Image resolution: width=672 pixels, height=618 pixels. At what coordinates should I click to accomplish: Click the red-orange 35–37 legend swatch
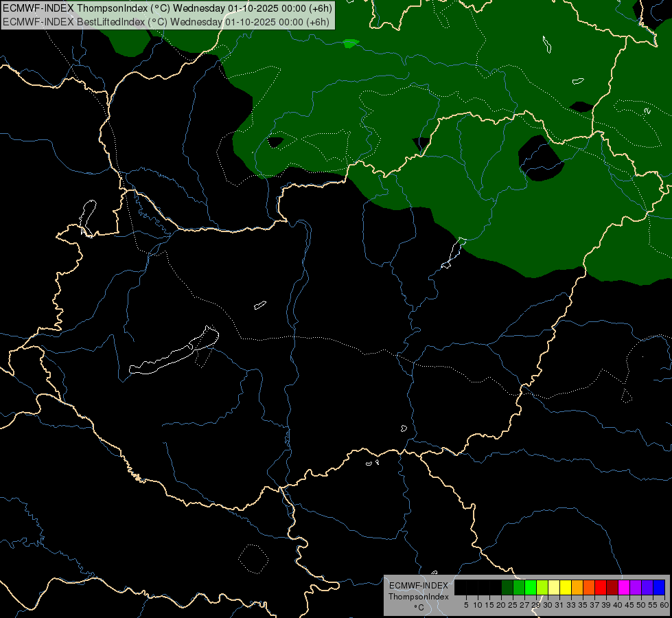[588, 587]
